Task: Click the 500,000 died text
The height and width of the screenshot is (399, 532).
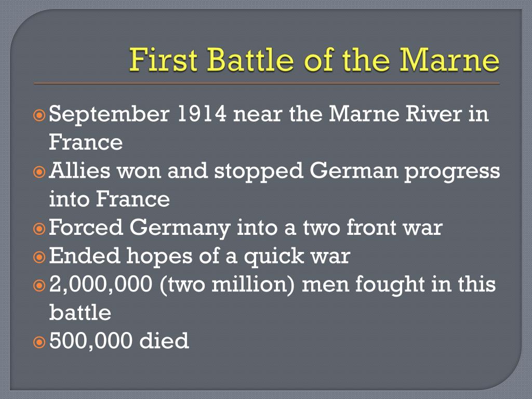Action: coord(119,341)
